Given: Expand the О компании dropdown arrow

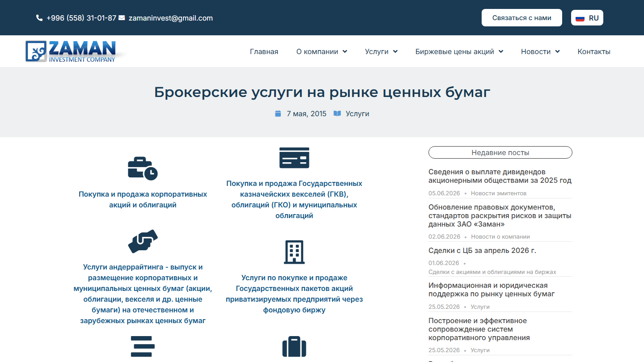Looking at the screenshot, I should tap(345, 51).
